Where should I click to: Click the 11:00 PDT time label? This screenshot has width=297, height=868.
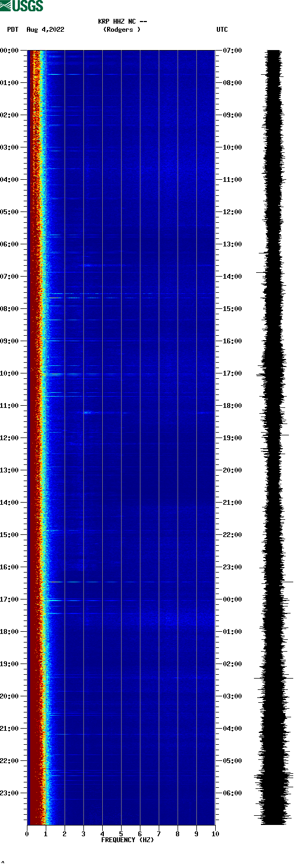point(10,406)
